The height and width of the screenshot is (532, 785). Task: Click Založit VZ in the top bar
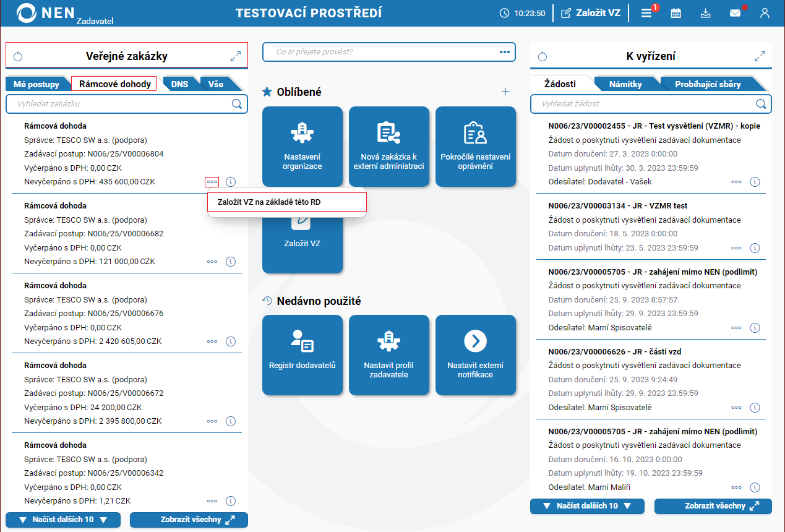pyautogui.click(x=590, y=13)
